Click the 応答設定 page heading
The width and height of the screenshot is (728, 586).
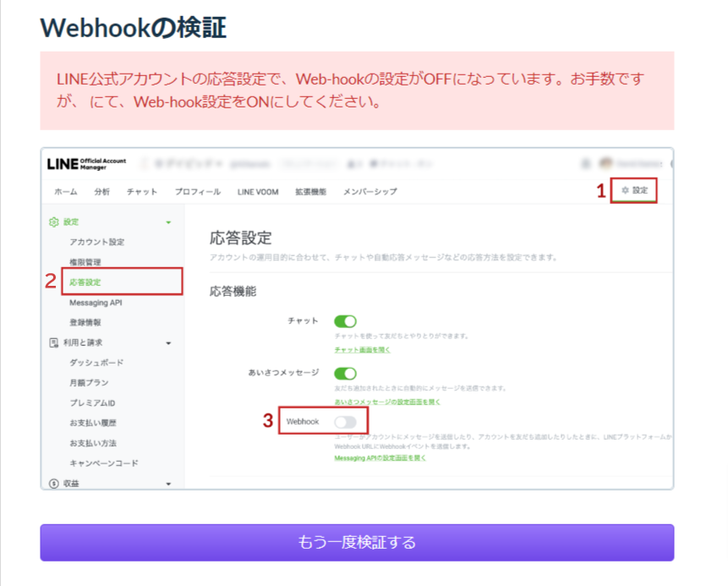click(240, 238)
